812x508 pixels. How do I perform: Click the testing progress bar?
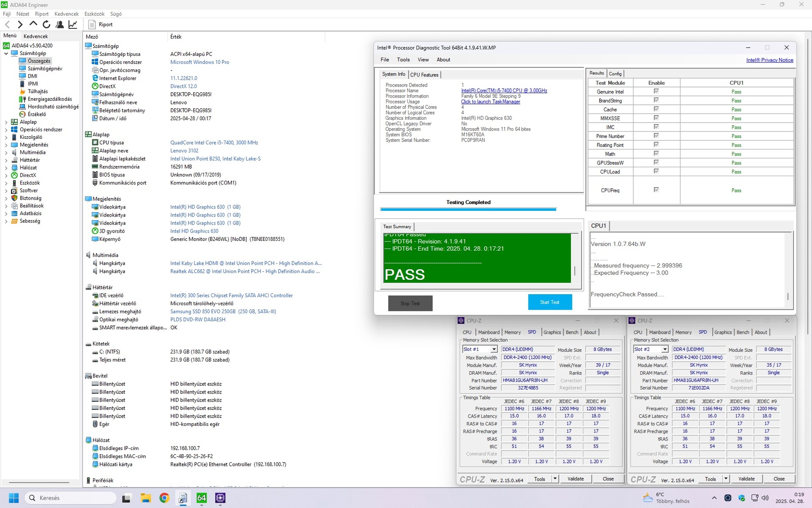[x=468, y=209]
